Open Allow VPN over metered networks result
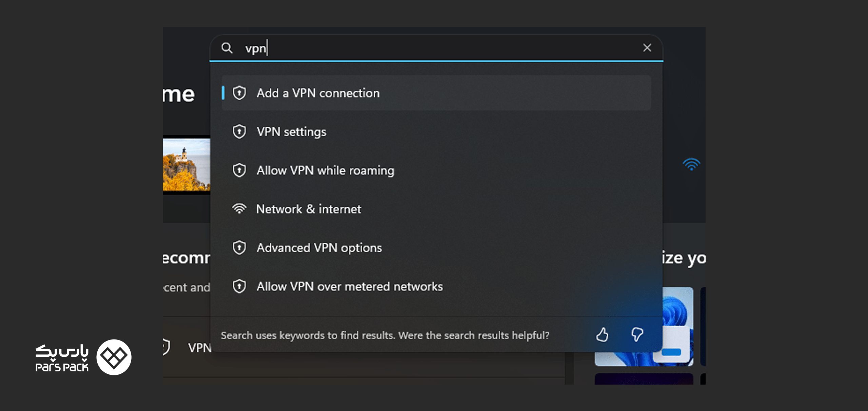 (436, 286)
